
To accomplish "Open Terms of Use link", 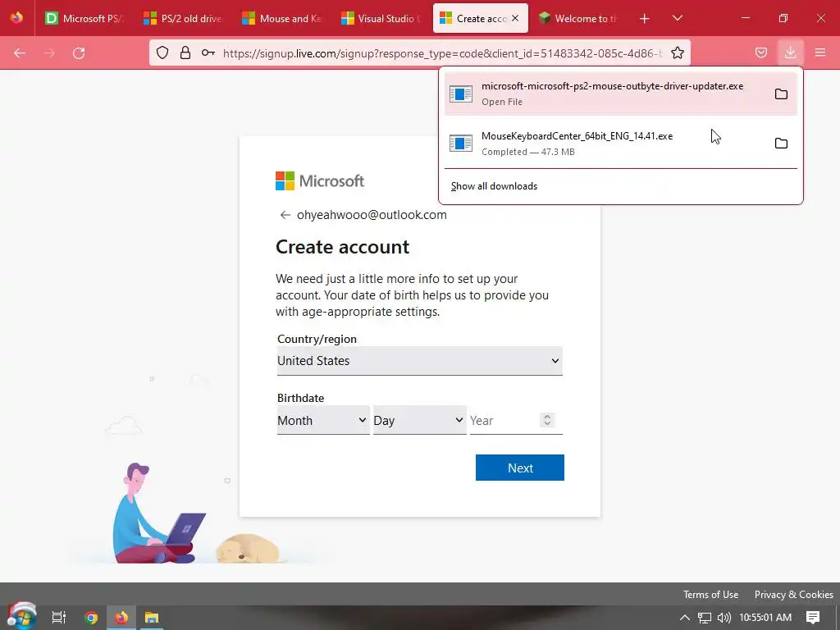I will (710, 594).
